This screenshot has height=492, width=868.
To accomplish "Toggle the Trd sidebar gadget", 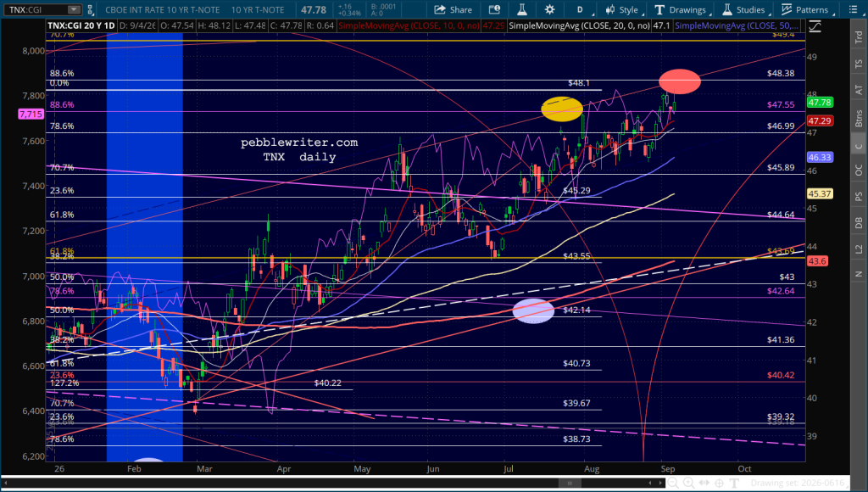I will pyautogui.click(x=859, y=37).
